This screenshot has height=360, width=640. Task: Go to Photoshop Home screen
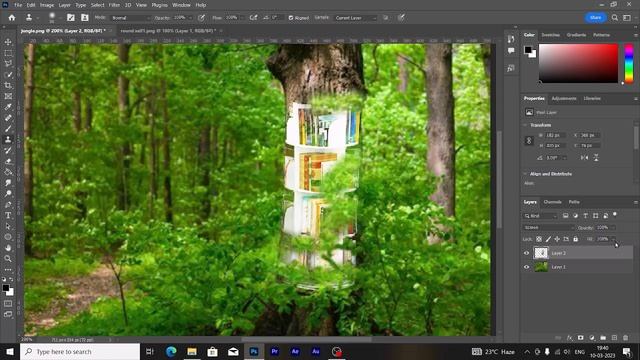12,18
